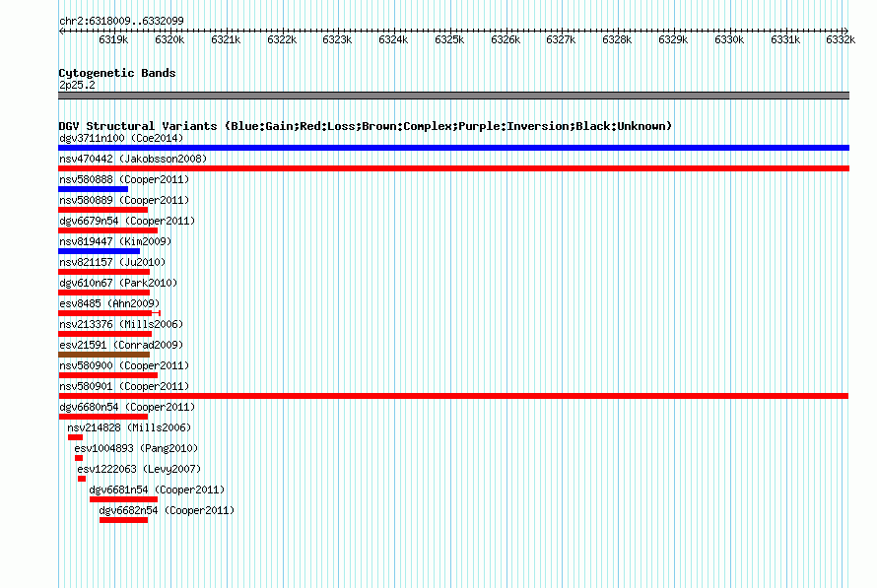Select the red nsv580900 loss bar
The image size is (877, 588).
click(x=108, y=375)
